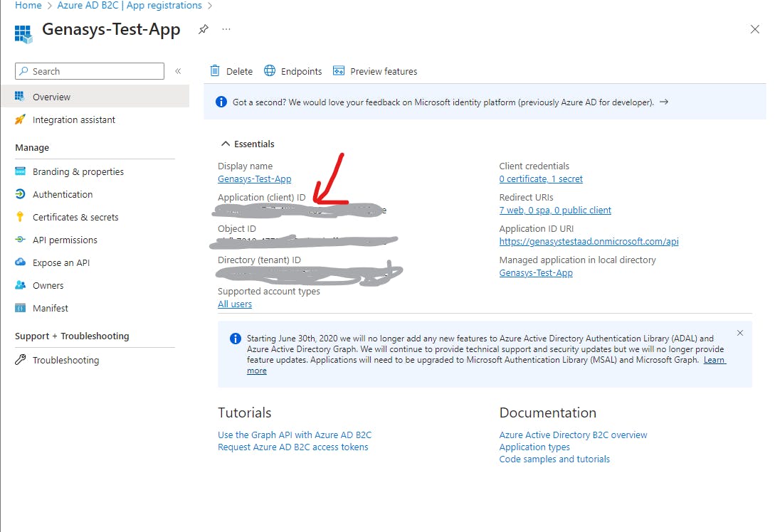Click the Preview features icon
775x532 pixels.
click(x=339, y=70)
